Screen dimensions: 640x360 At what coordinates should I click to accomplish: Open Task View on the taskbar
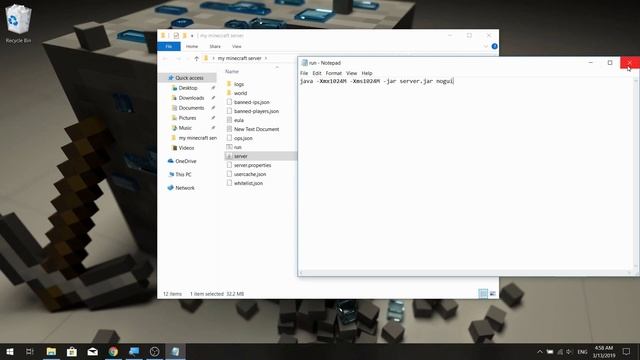(30, 351)
